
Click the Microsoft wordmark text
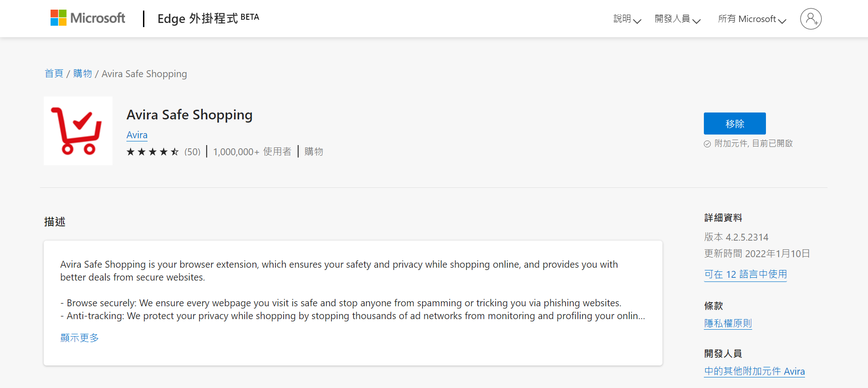97,18
